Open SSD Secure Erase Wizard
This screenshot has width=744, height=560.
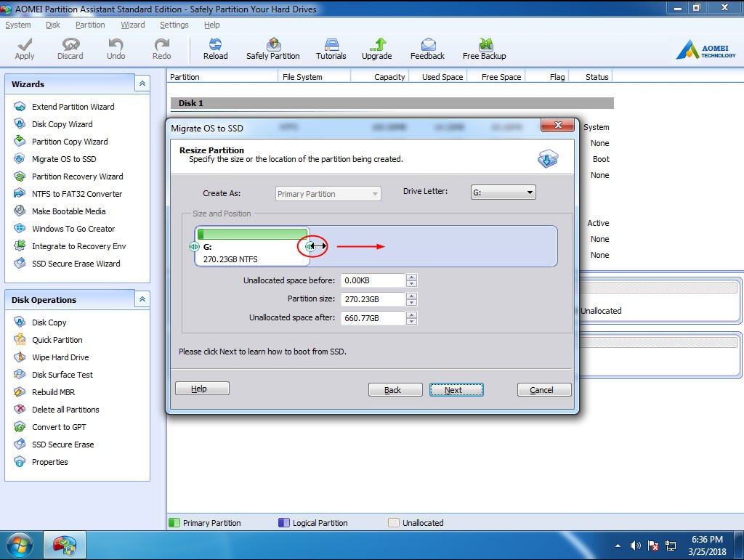click(76, 264)
